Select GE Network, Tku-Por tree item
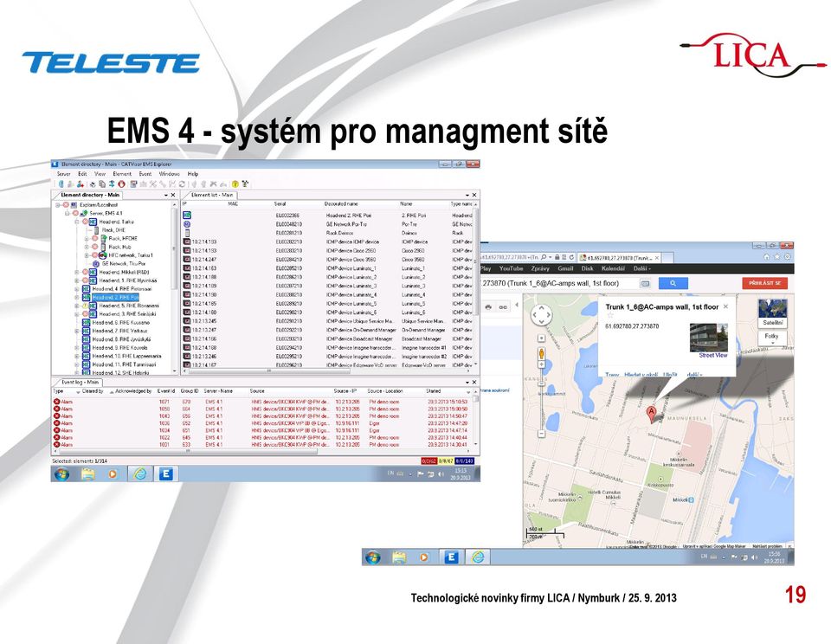Image resolution: width=831 pixels, height=644 pixels. (124, 263)
